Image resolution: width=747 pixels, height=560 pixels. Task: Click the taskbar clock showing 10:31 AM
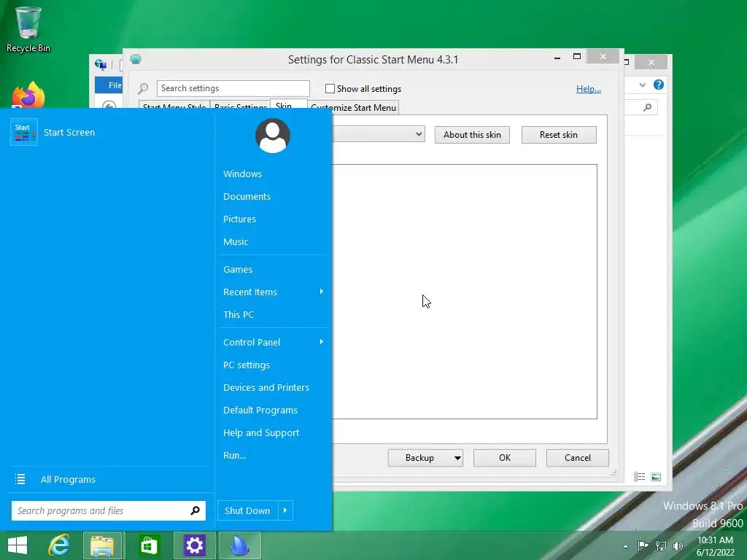715,546
